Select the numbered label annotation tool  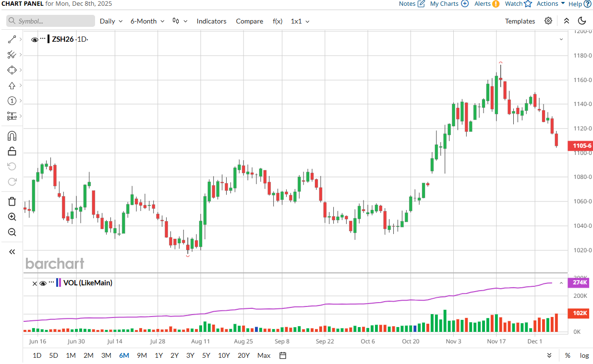coord(12,101)
